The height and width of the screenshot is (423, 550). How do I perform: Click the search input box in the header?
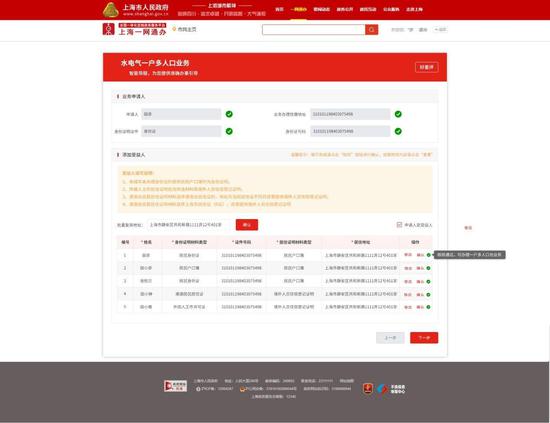(x=314, y=29)
